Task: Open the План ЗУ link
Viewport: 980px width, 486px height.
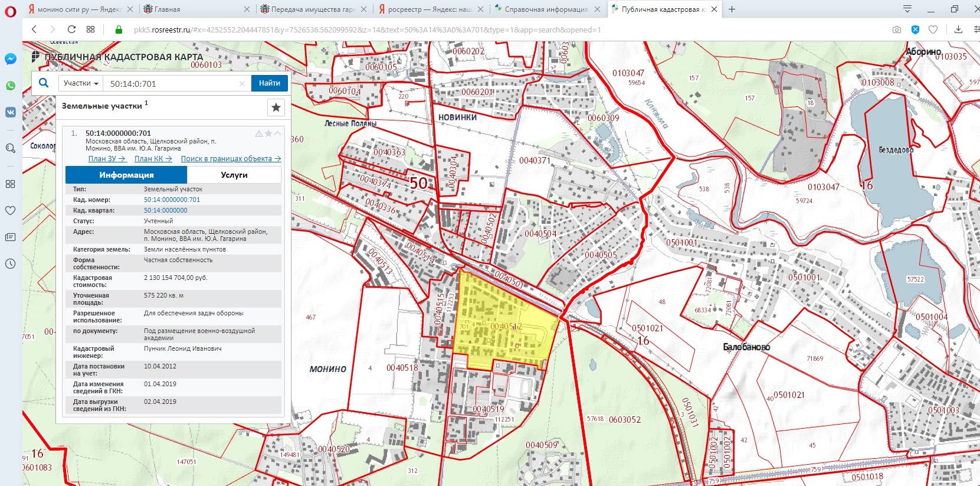Action: pyautogui.click(x=107, y=159)
